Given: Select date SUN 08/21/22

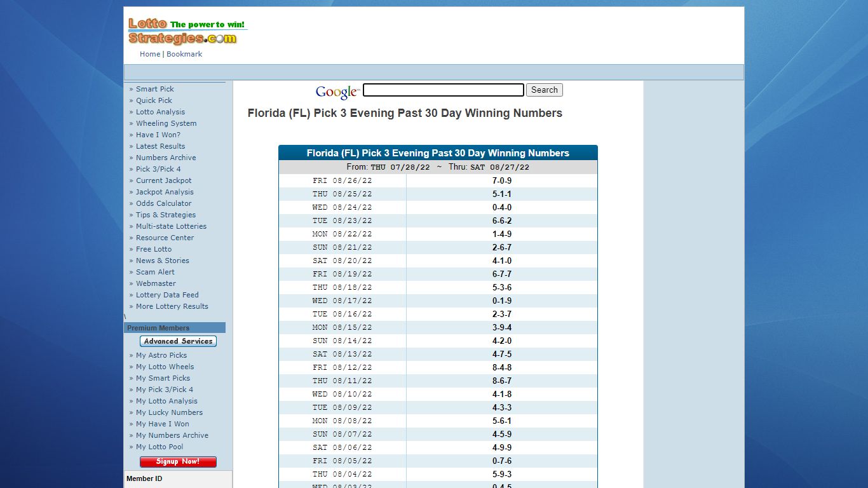Looking at the screenshot, I should click(342, 247).
